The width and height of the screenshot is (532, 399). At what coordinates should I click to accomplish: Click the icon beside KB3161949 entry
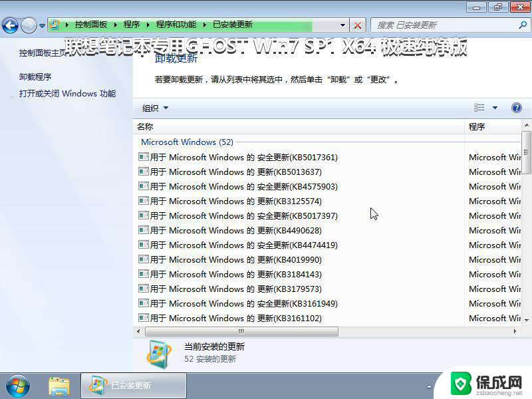click(x=144, y=303)
